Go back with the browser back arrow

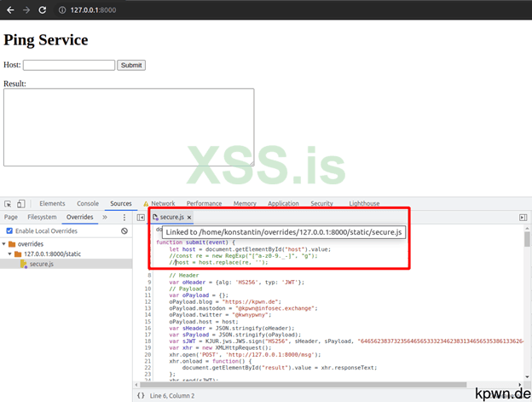[x=10, y=10]
